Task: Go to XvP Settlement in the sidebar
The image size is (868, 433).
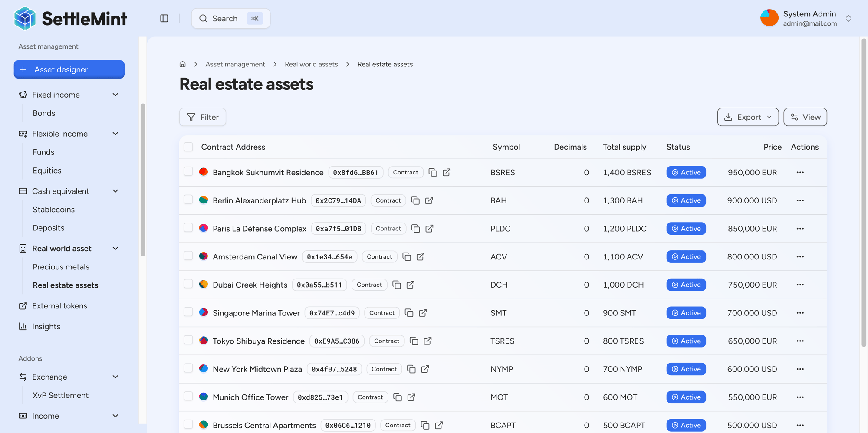Action: 60,395
